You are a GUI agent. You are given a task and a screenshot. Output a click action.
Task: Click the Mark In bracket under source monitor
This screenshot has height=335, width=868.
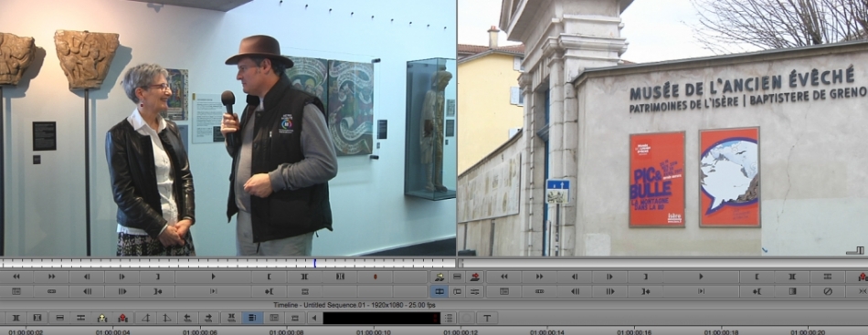point(269,277)
